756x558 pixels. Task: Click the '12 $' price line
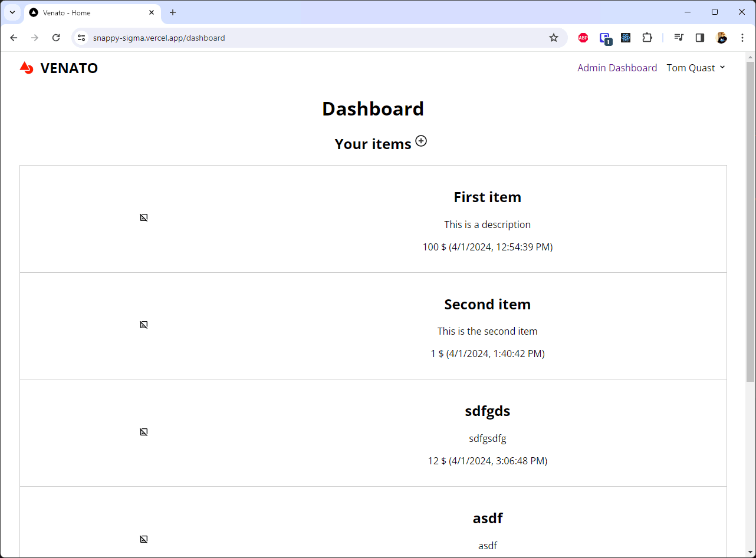[x=488, y=461]
